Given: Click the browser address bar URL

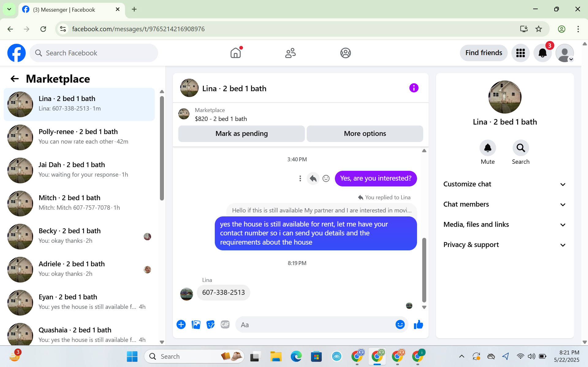Looking at the screenshot, I should pos(138,29).
